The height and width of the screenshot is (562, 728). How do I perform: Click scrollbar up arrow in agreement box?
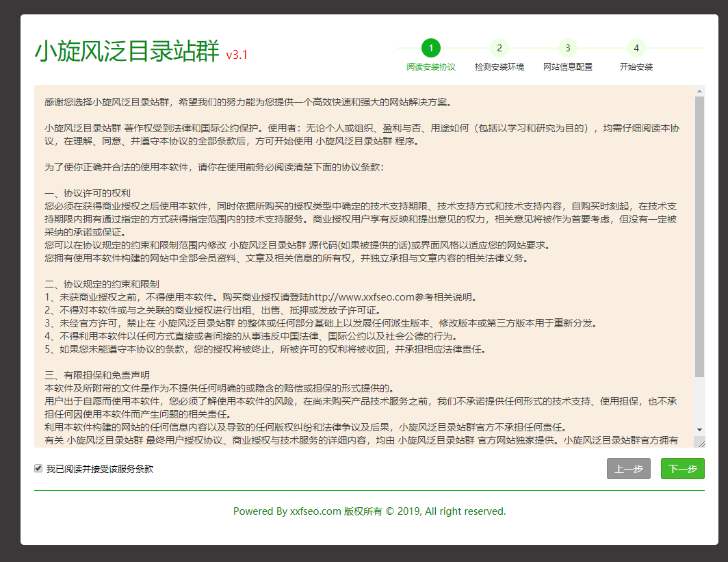click(699, 91)
